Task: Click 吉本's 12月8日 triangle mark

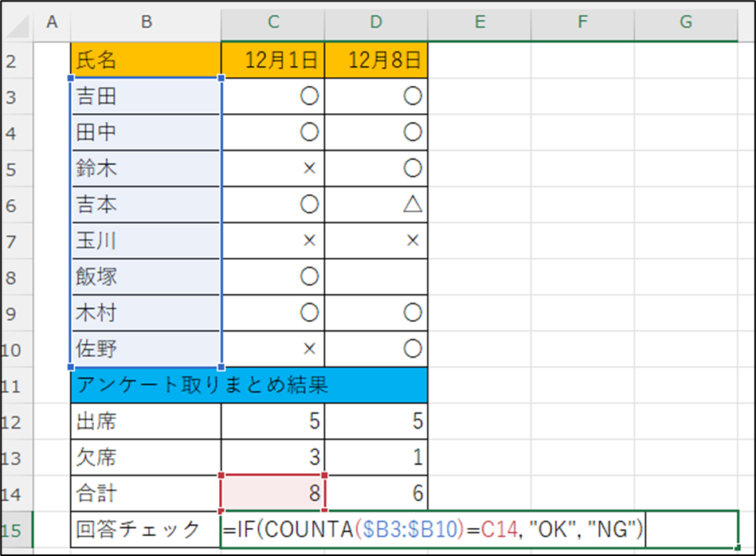Action: [413, 205]
